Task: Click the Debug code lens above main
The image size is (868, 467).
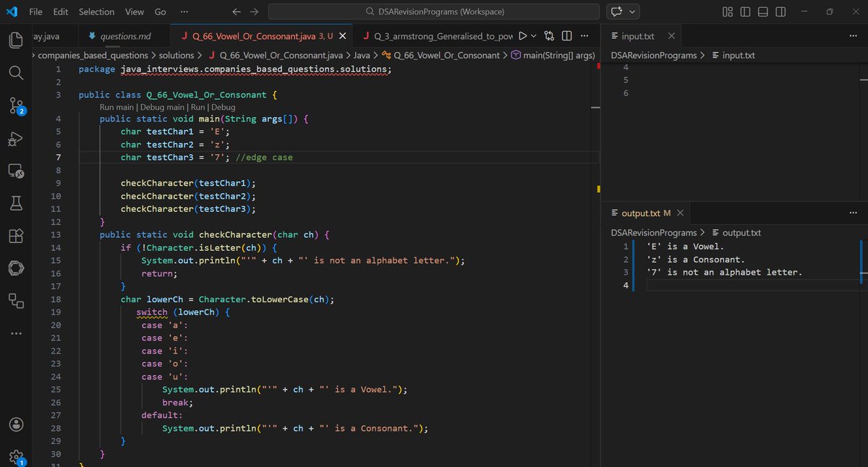Action: pos(224,107)
